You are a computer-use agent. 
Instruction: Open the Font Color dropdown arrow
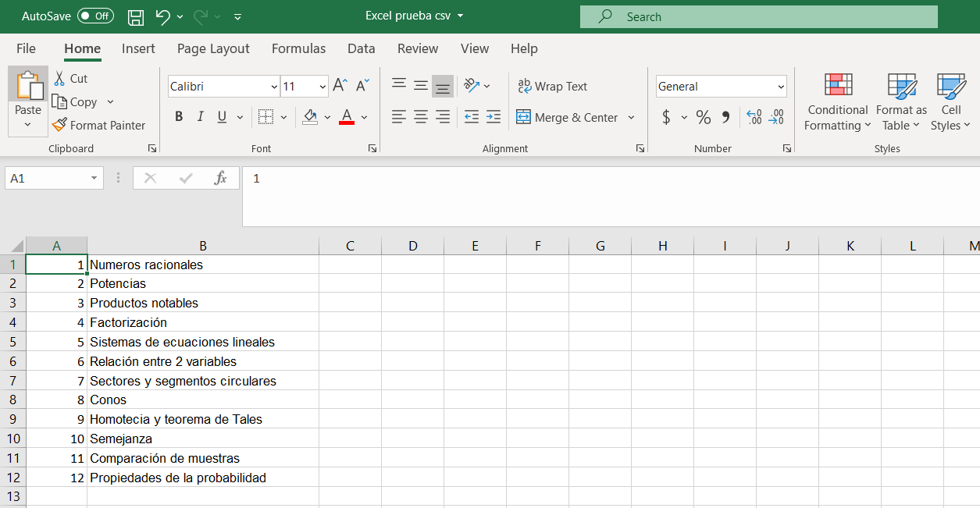pos(364,117)
